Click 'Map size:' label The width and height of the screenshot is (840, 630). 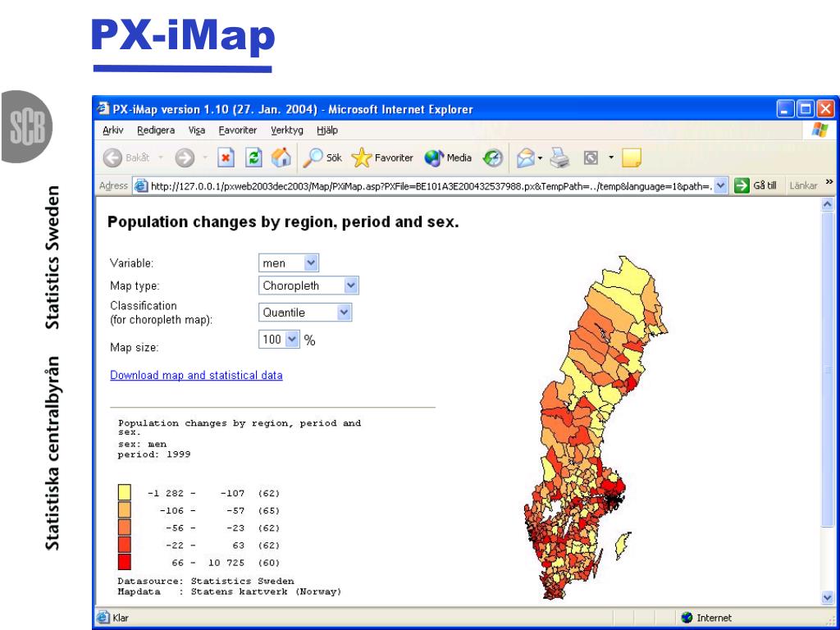pos(134,347)
